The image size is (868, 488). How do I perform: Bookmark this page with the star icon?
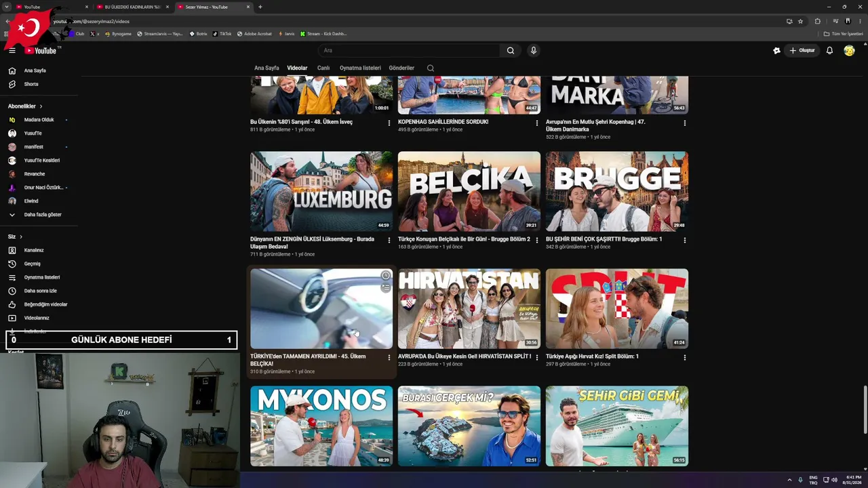pyautogui.click(x=800, y=21)
